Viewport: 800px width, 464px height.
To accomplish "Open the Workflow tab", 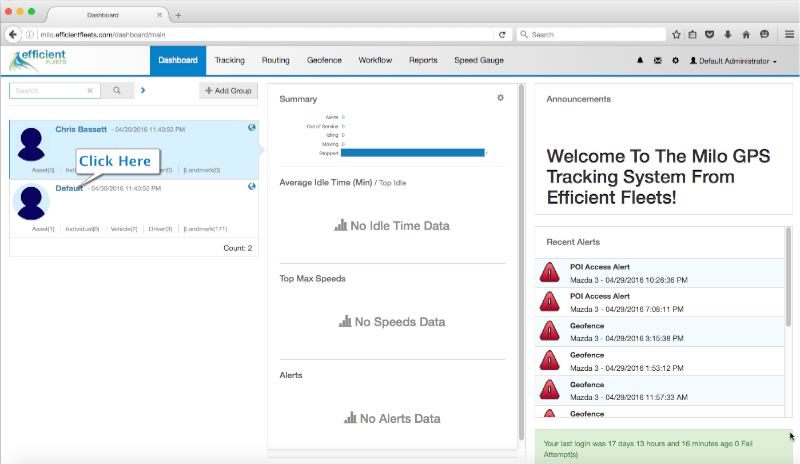I will (x=375, y=60).
